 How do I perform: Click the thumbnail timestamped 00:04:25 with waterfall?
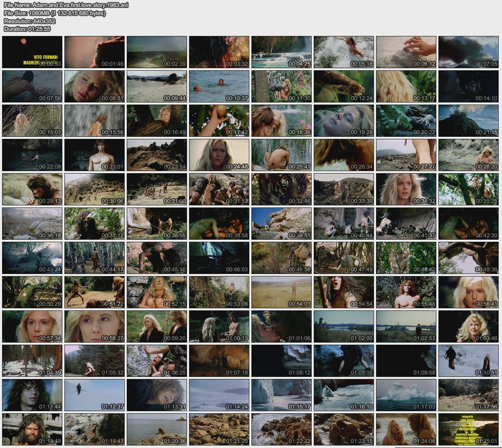[282, 52]
